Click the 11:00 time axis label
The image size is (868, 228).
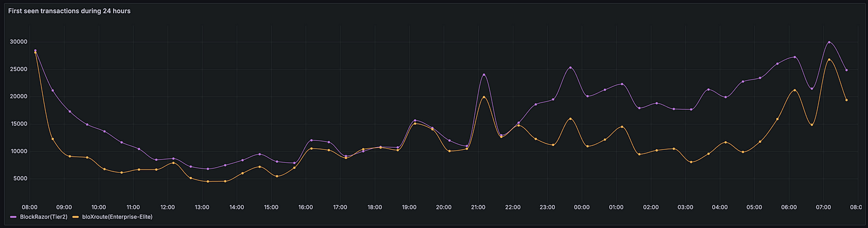(133, 207)
